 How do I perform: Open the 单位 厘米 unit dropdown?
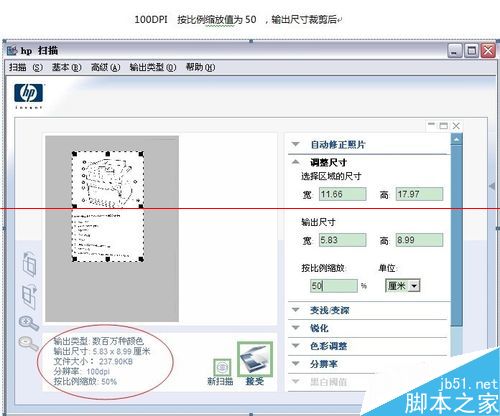click(x=403, y=286)
